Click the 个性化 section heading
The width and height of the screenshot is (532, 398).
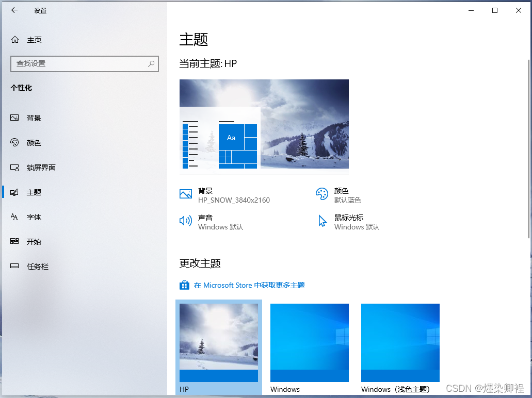[x=21, y=88]
